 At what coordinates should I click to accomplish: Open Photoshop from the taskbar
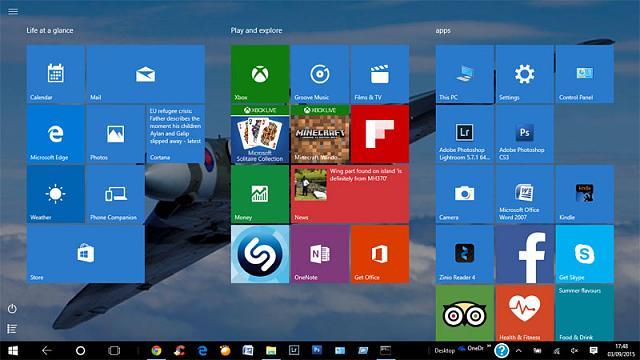(x=317, y=350)
